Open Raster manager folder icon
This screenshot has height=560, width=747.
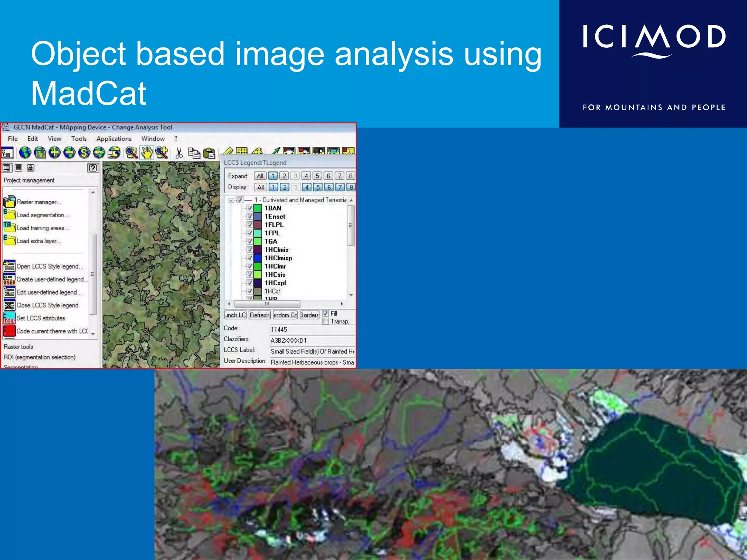[x=9, y=202]
